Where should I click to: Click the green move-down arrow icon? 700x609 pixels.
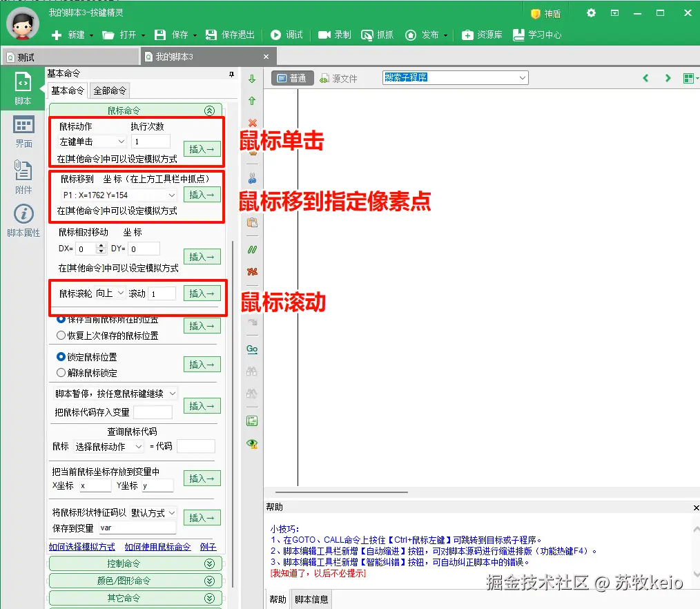(252, 79)
